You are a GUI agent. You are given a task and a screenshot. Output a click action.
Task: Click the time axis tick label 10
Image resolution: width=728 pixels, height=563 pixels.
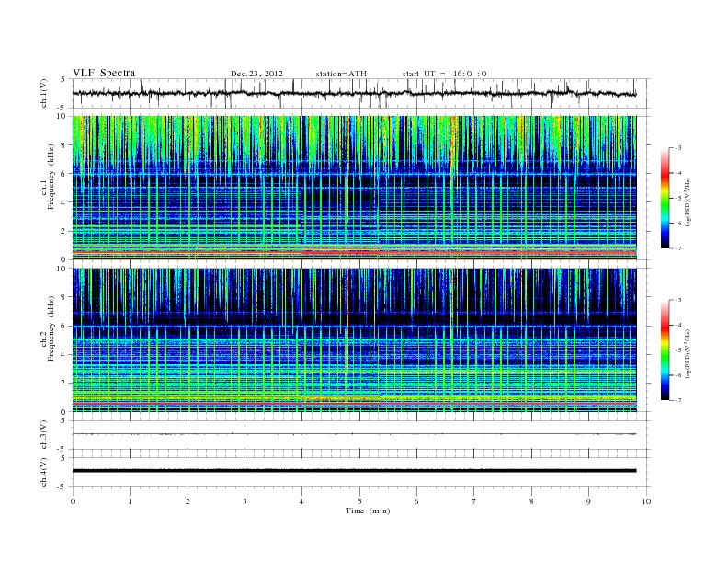(x=646, y=501)
